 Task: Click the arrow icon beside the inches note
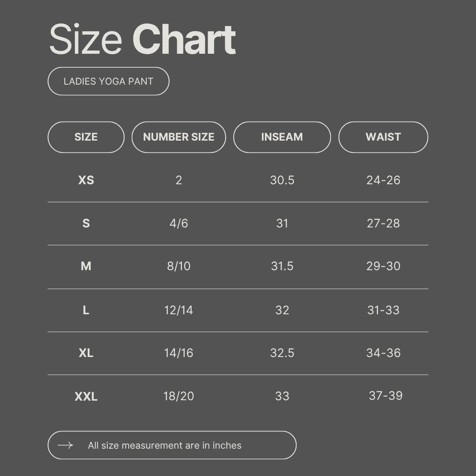pyautogui.click(x=65, y=445)
